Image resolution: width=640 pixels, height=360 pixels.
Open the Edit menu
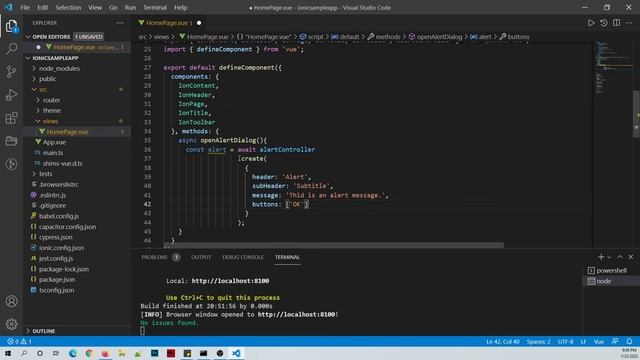(x=42, y=7)
